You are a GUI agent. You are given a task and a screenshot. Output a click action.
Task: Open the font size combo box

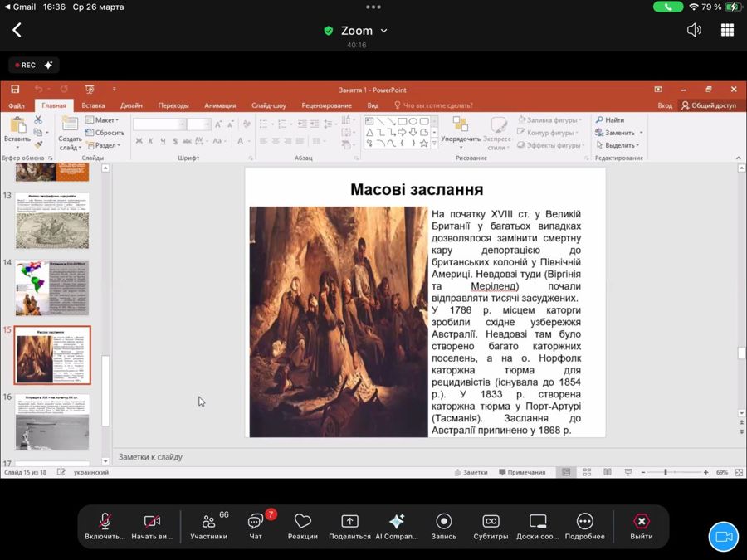[198, 124]
